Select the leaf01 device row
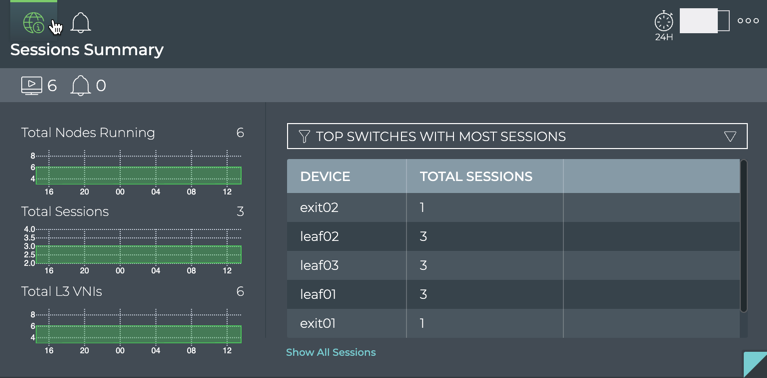This screenshot has width=767, height=378. pyautogui.click(x=513, y=294)
